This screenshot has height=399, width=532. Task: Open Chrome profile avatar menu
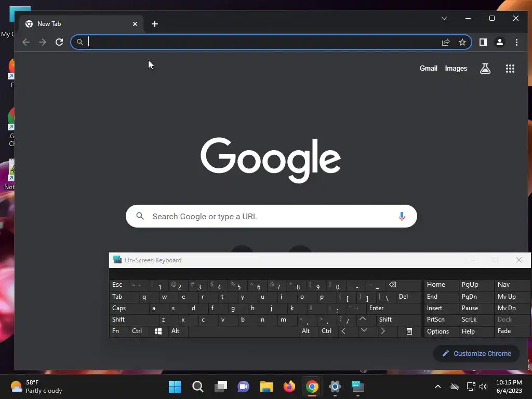pyautogui.click(x=500, y=42)
